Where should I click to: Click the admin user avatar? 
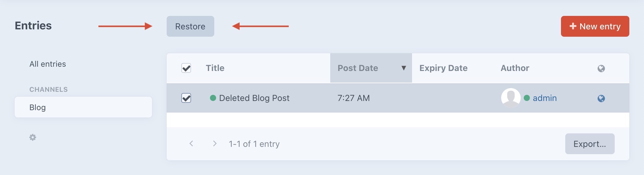[511, 98]
